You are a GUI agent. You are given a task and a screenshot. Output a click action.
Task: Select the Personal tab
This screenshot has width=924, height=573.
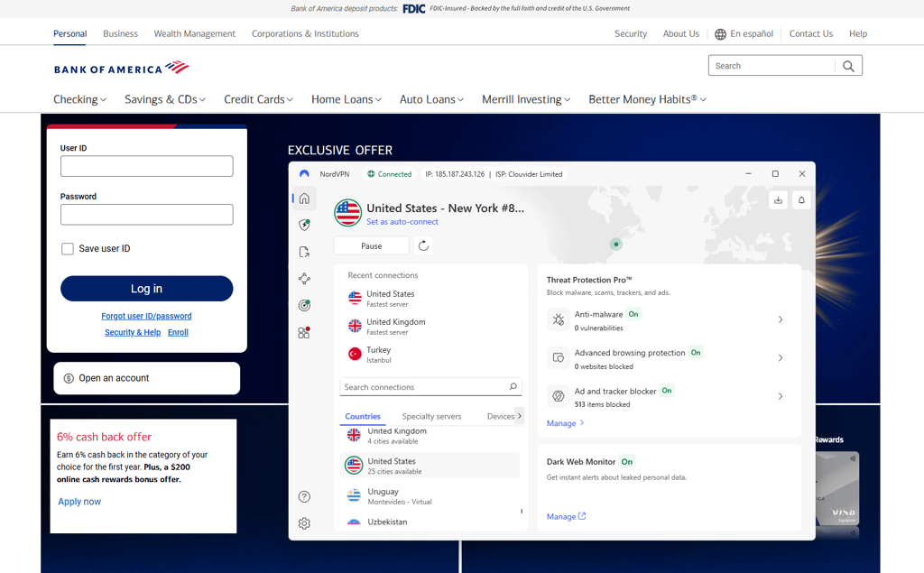(69, 34)
